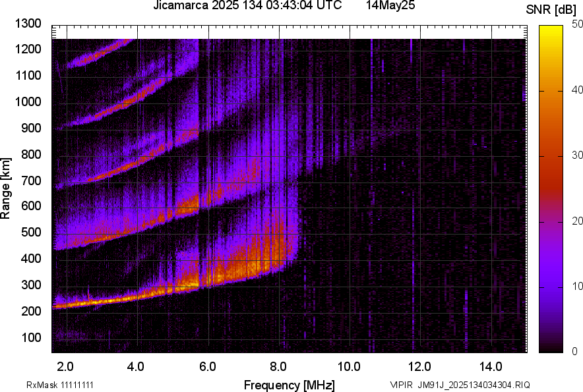This screenshot has width=583, height=392.
Task: Click range tick label '600'
Action: coord(31,206)
